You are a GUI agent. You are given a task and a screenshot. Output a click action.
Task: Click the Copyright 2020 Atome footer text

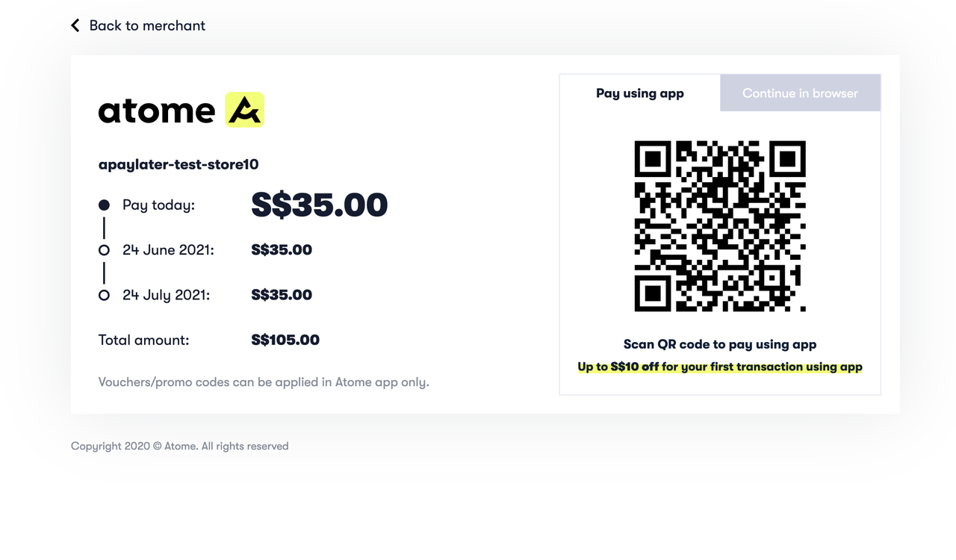coord(179,446)
